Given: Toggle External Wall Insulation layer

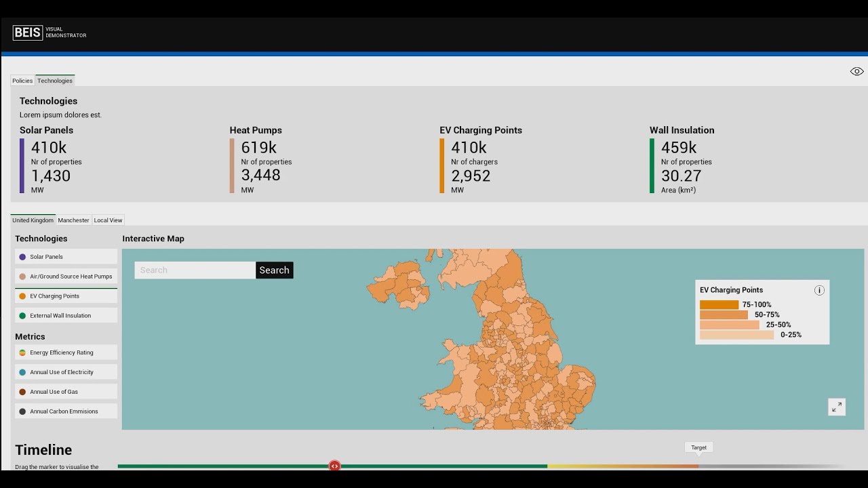Looking at the screenshot, I should click(66, 316).
